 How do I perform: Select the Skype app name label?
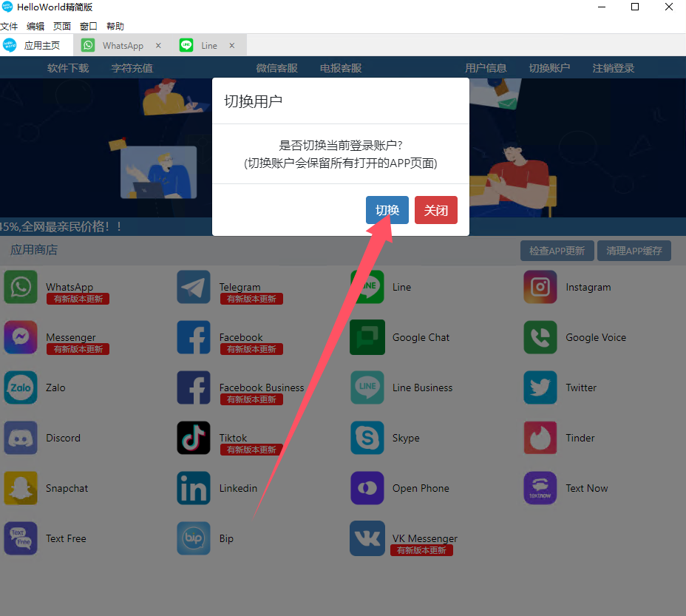(406, 439)
